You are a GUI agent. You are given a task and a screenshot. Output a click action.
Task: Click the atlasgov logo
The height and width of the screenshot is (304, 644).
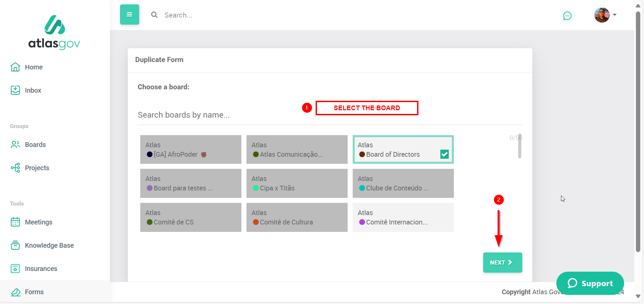(x=54, y=32)
